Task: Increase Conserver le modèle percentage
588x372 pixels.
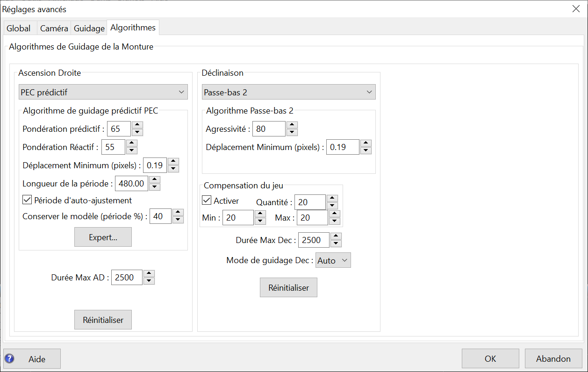Action: coord(178,212)
